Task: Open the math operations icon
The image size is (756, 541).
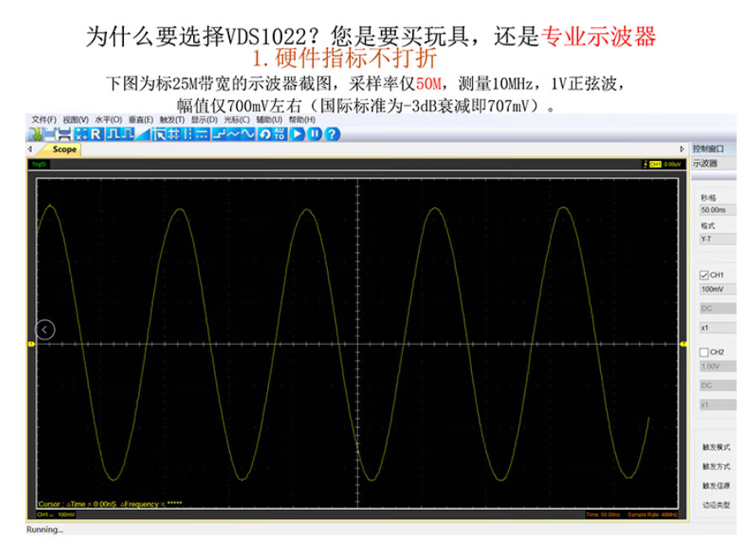Action: point(81,134)
